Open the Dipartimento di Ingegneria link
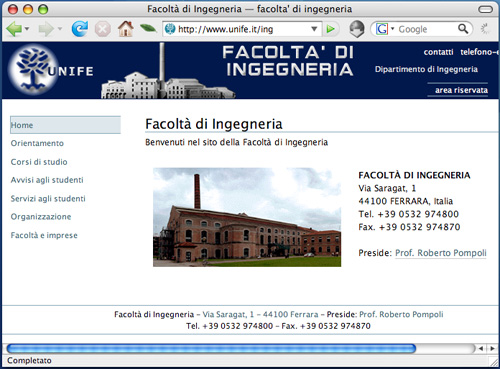This screenshot has width=500, height=369. pyautogui.click(x=426, y=69)
